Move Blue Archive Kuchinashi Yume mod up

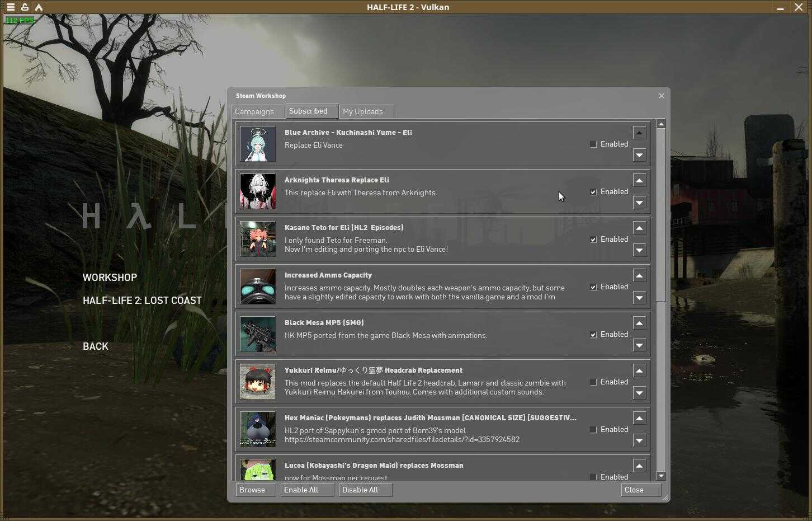639,133
